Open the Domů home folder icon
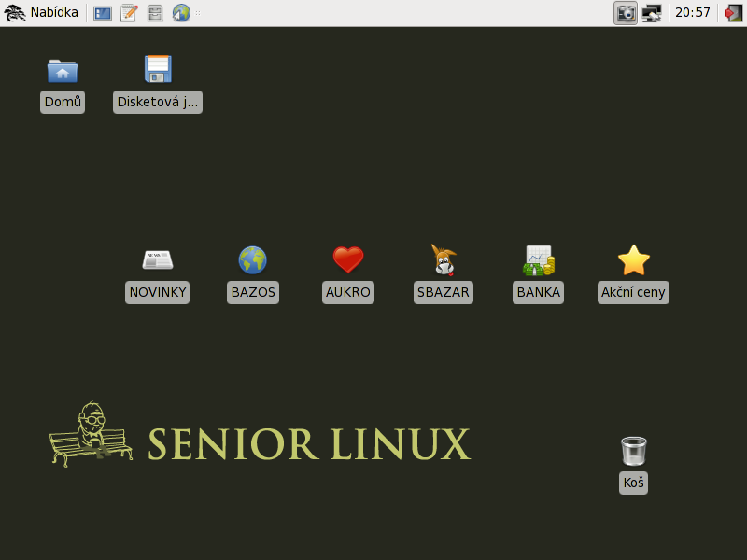This screenshot has width=747, height=560. tap(63, 71)
